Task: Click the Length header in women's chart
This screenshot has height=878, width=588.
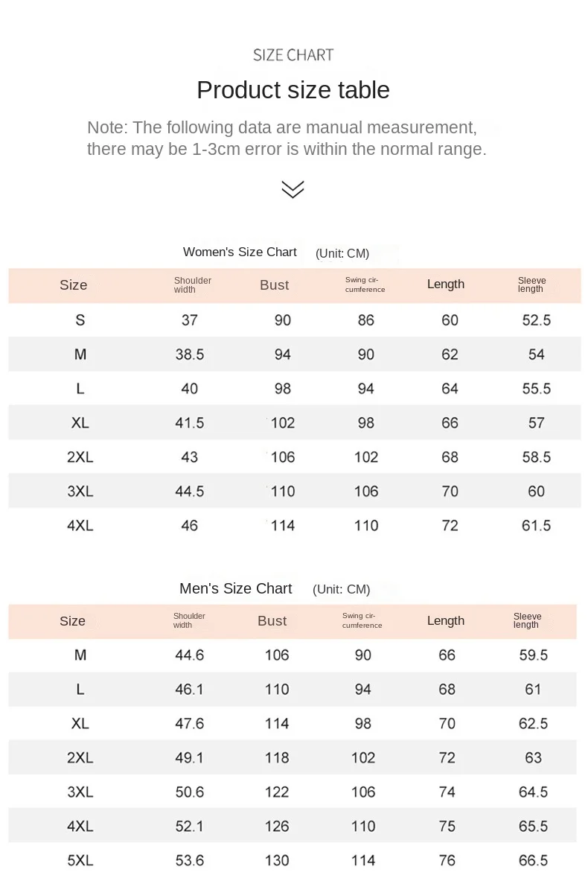Action: (446, 284)
